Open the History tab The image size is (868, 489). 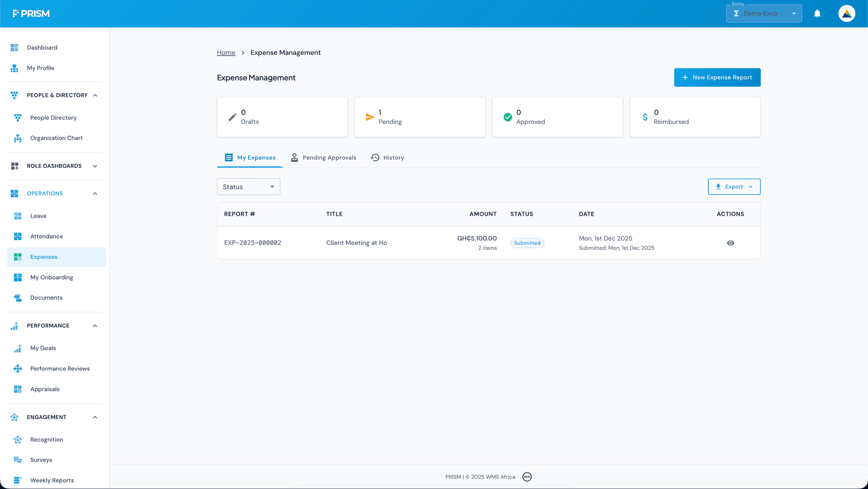(387, 157)
